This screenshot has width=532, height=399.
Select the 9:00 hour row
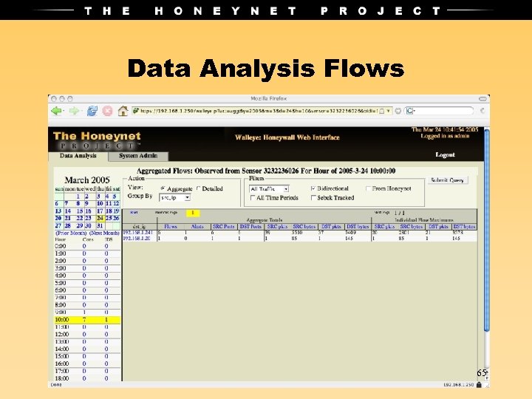[x=87, y=312]
